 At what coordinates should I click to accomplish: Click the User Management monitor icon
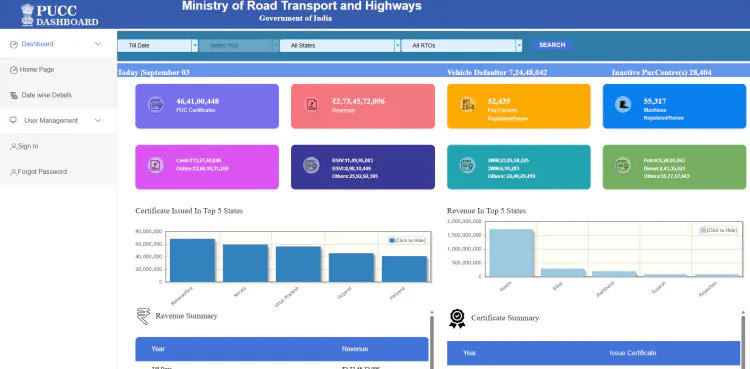point(13,121)
